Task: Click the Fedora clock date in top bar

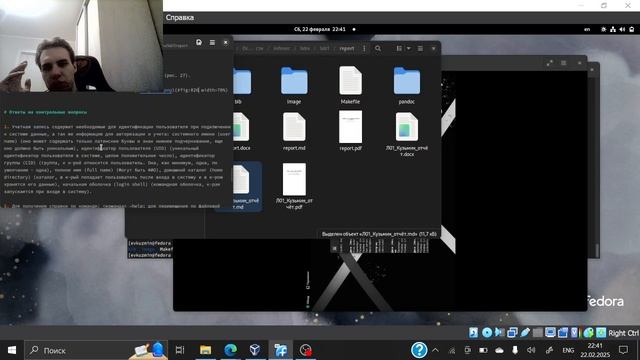Action: pos(320,29)
